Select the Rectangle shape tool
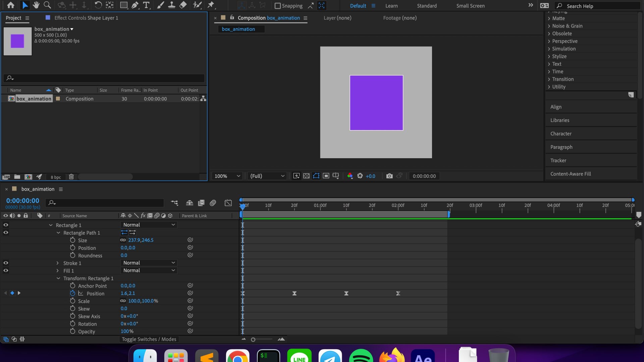Screen dimensions: 644x362 coord(124,5)
